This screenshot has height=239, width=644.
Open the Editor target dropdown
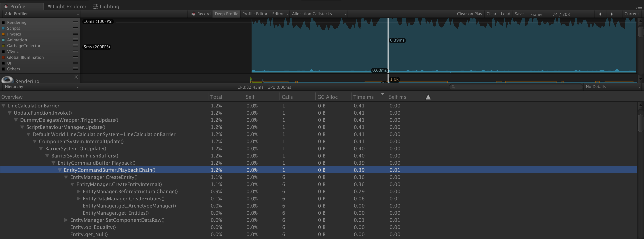pyautogui.click(x=280, y=14)
